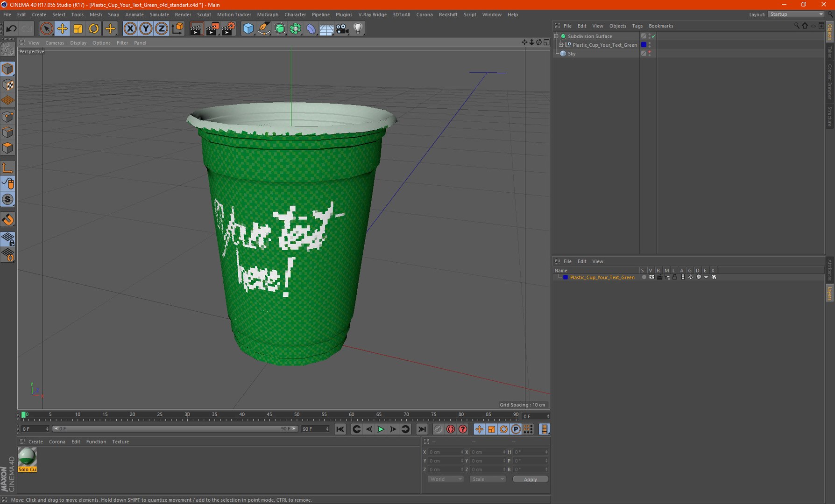This screenshot has height=504, width=835.
Task: Open the MoGraph menu
Action: click(x=268, y=14)
